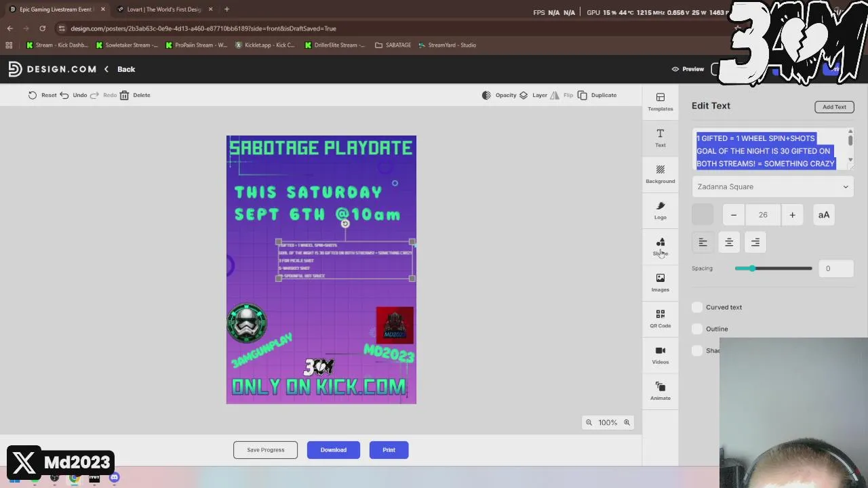The image size is (868, 488).
Task: Select the stormtrooper avatar image on poster
Action: [247, 324]
